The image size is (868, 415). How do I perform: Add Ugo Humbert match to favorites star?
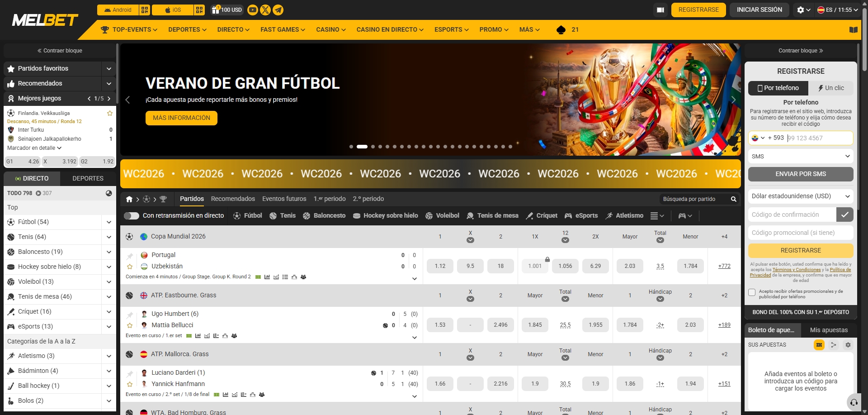click(130, 325)
